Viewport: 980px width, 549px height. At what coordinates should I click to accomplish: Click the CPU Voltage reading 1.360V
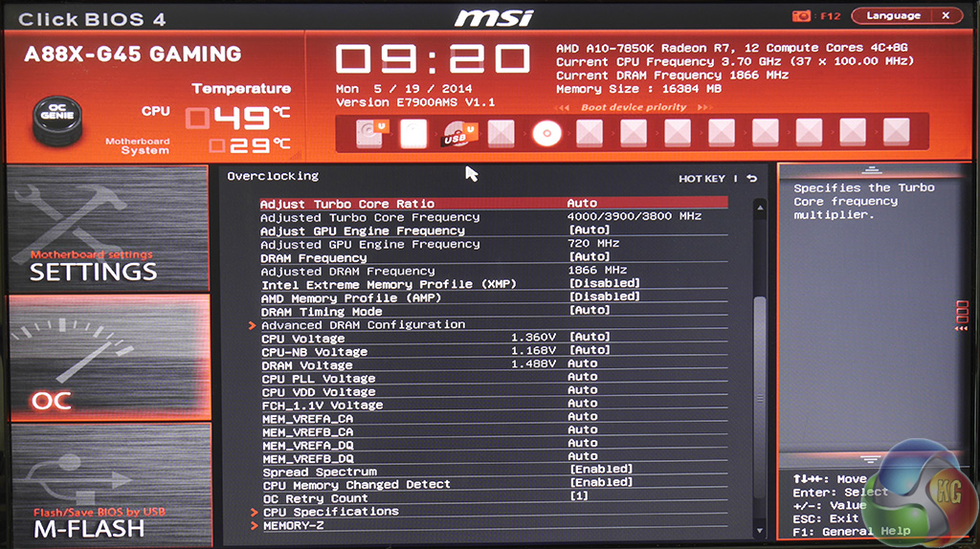coord(533,338)
